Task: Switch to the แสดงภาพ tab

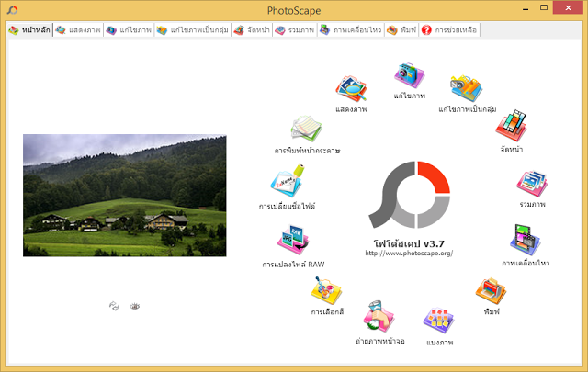Action: pos(78,30)
